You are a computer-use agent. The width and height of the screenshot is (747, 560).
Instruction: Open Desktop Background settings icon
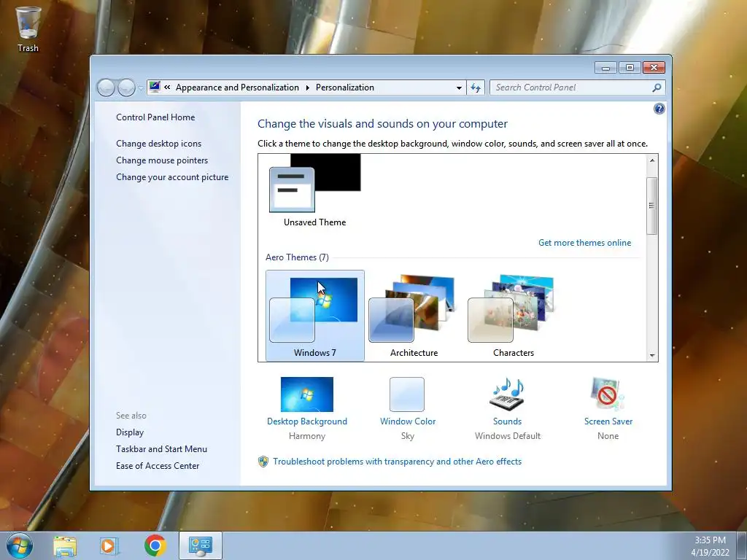pyautogui.click(x=307, y=394)
